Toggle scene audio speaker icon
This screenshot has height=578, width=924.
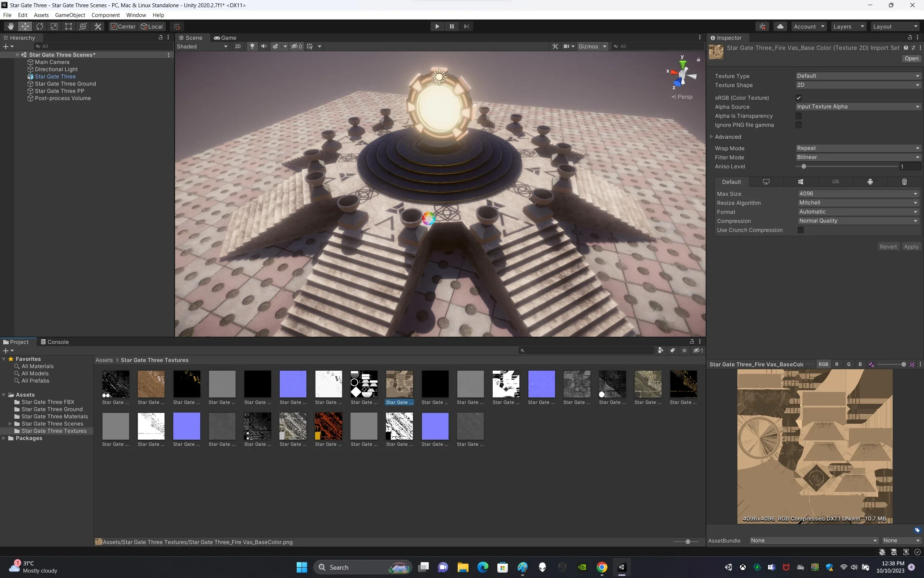263,46
